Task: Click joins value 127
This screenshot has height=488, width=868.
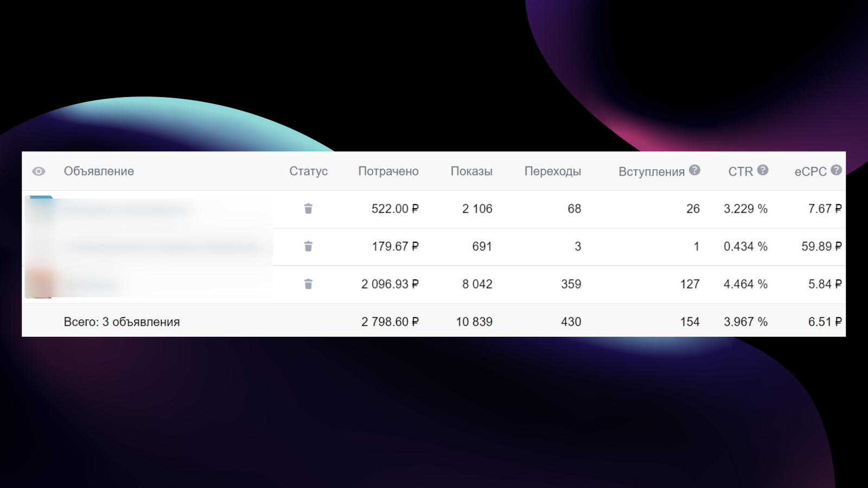Action: point(690,284)
